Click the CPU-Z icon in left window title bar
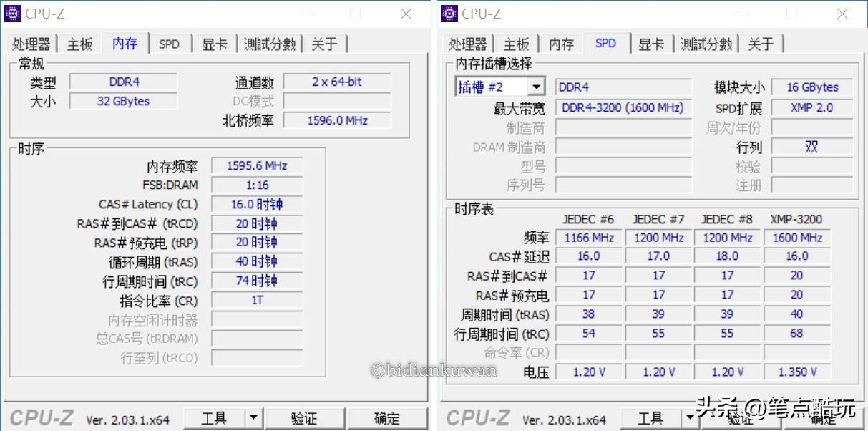This screenshot has height=431, width=868. (x=14, y=13)
